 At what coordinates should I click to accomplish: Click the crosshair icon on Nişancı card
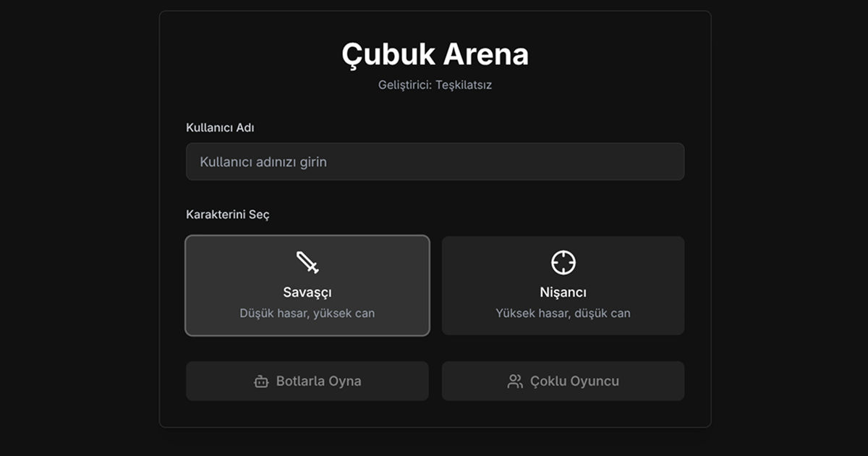click(x=563, y=262)
